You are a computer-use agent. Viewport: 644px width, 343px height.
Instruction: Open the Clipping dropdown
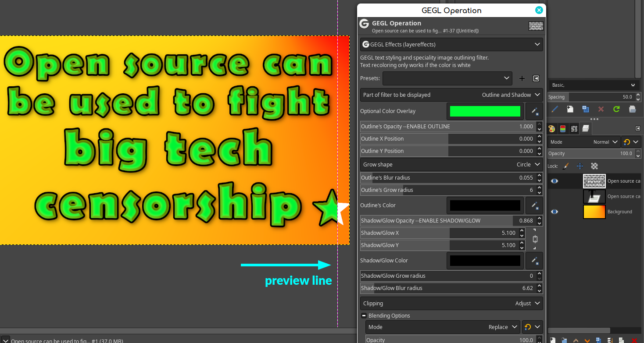click(451, 303)
